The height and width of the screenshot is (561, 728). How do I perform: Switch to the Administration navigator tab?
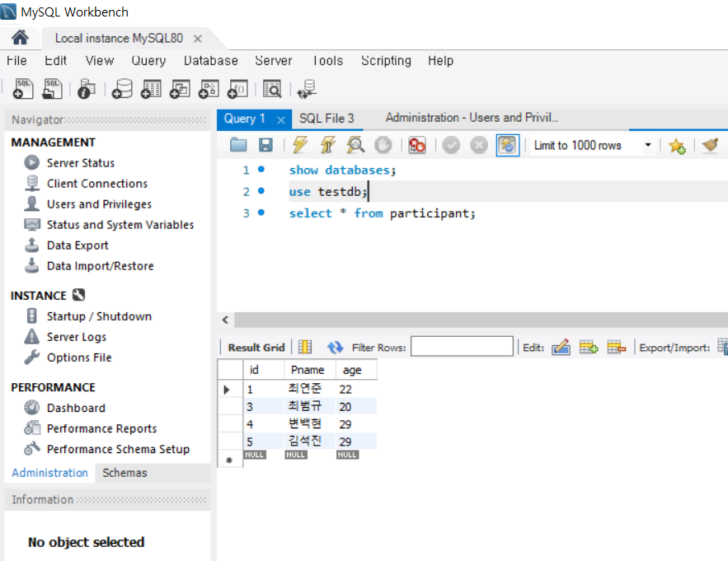[x=49, y=473]
